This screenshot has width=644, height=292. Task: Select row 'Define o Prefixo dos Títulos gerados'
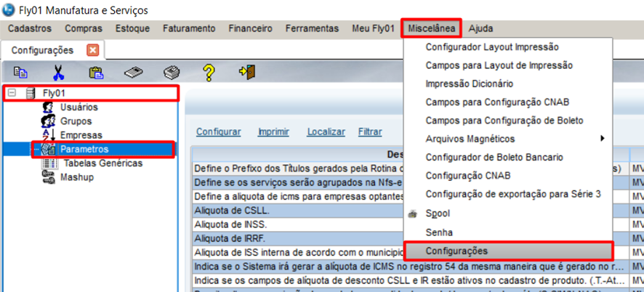[298, 169]
